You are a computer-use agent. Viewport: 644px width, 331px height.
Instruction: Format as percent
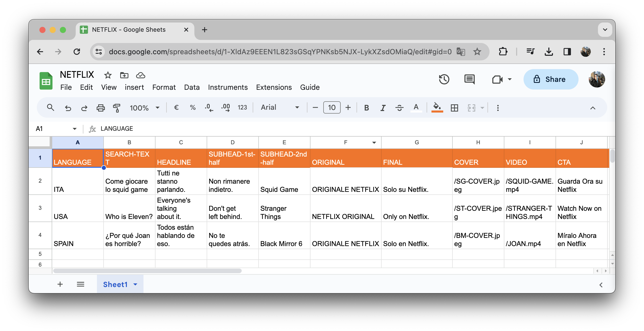click(x=193, y=107)
